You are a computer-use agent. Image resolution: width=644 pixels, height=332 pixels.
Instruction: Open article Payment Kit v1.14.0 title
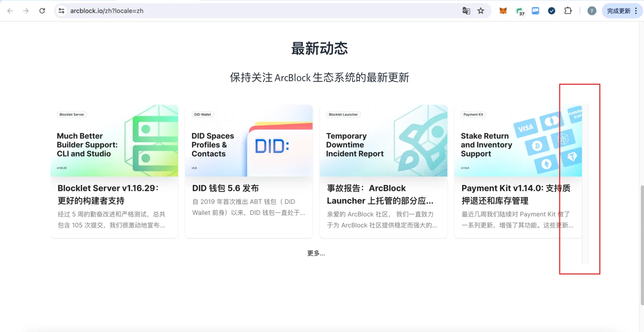pyautogui.click(x=516, y=195)
